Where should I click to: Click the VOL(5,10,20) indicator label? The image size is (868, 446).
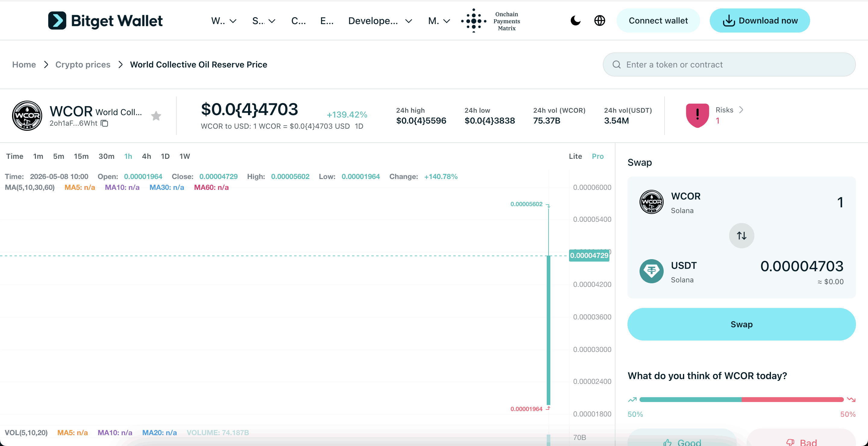click(x=26, y=432)
